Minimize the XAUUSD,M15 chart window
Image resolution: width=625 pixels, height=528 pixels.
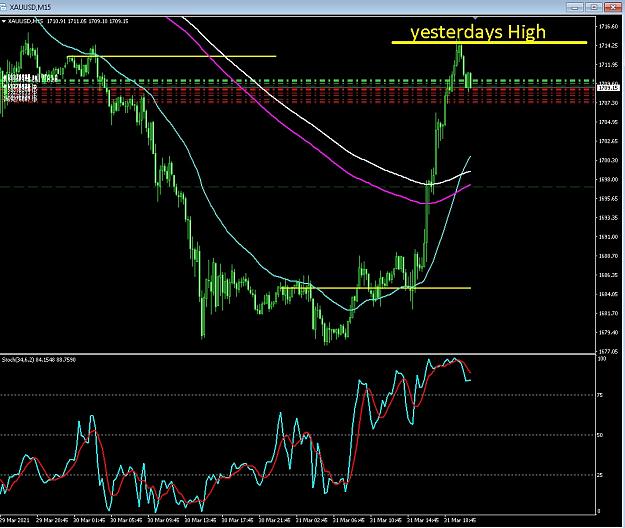(575, 7)
